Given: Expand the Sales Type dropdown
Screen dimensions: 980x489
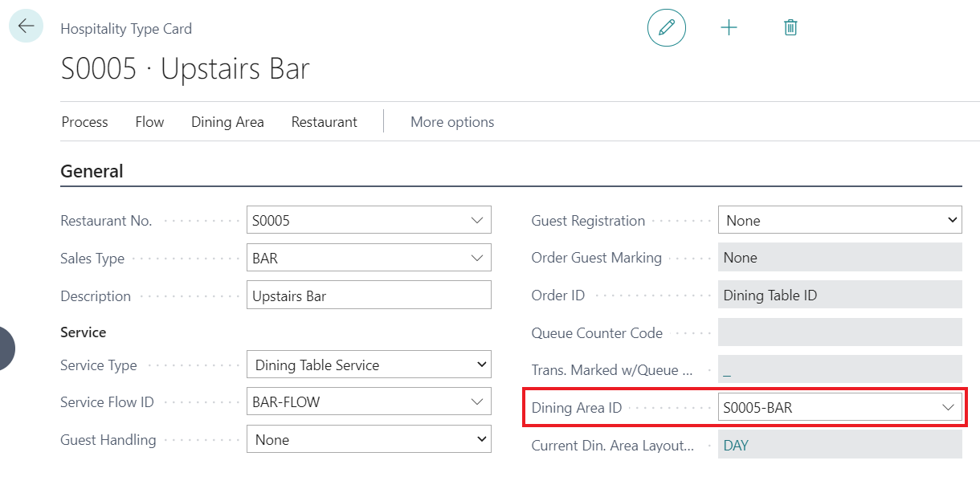Looking at the screenshot, I should 477,259.
